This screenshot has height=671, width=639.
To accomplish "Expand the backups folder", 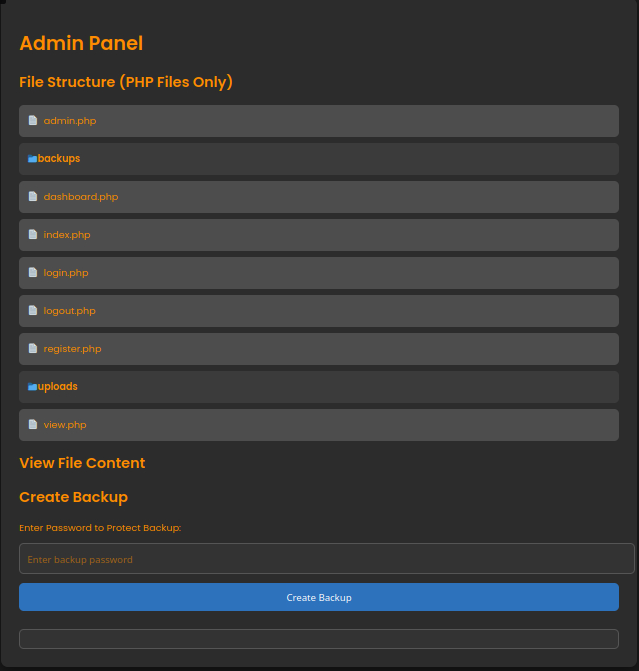I will pyautogui.click(x=59, y=159).
